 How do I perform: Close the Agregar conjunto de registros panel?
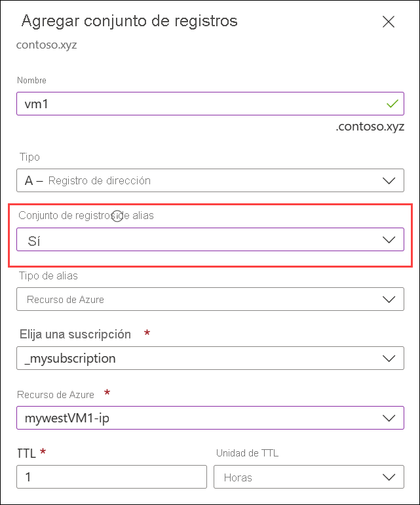[389, 22]
